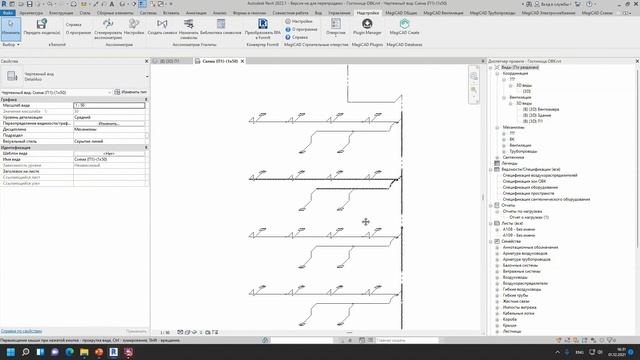Image resolution: width=640 pixels, height=360 pixels.
Task: Click the Save icon in quick access toolbar
Action: pos(30,4)
